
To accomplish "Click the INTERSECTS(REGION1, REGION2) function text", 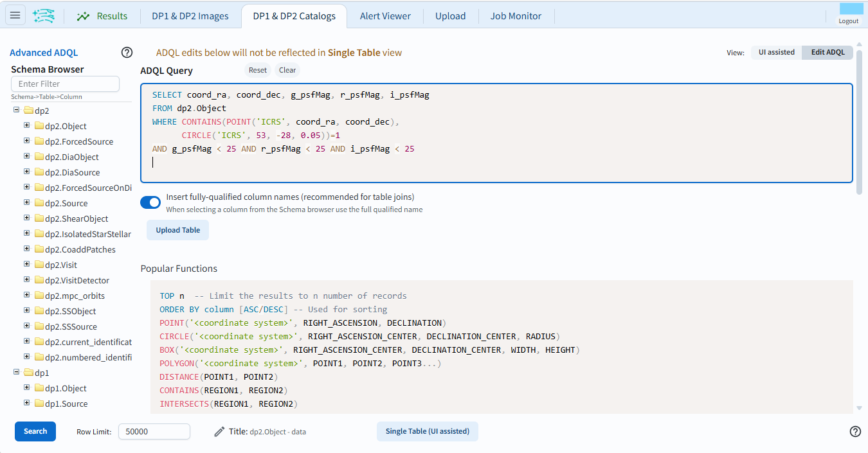I will (228, 404).
